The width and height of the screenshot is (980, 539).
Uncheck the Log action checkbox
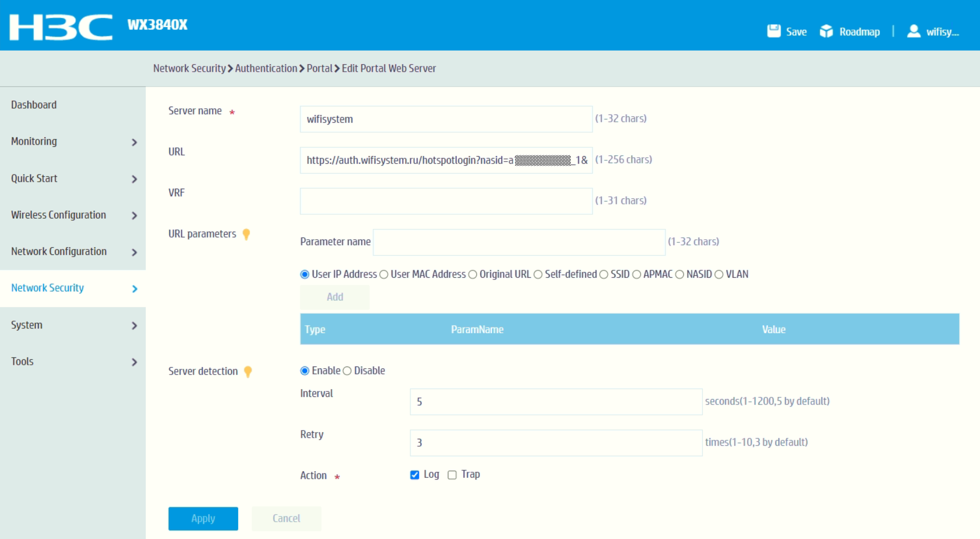[x=414, y=475]
